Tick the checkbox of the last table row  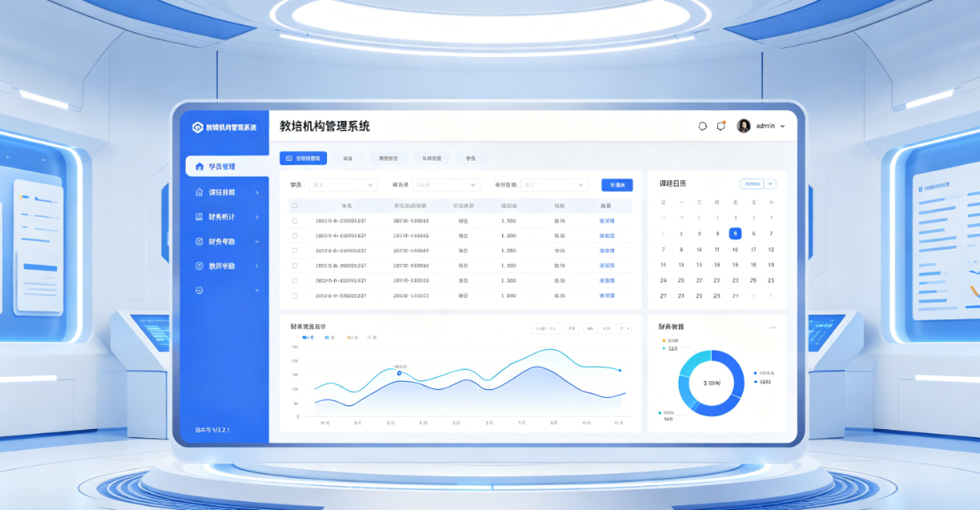click(x=295, y=296)
